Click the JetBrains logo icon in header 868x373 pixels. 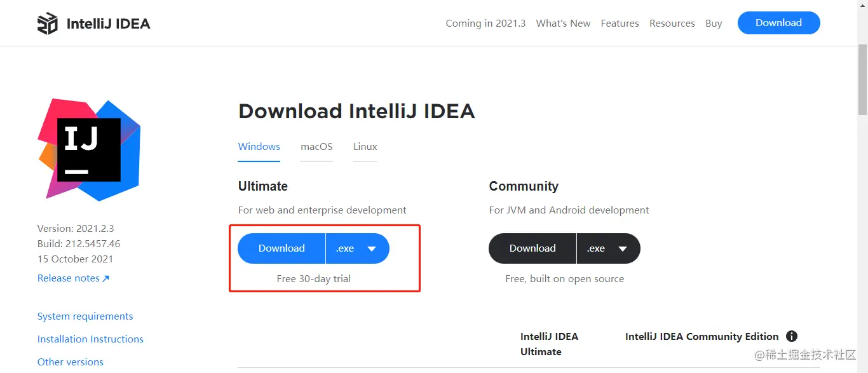pos(48,24)
